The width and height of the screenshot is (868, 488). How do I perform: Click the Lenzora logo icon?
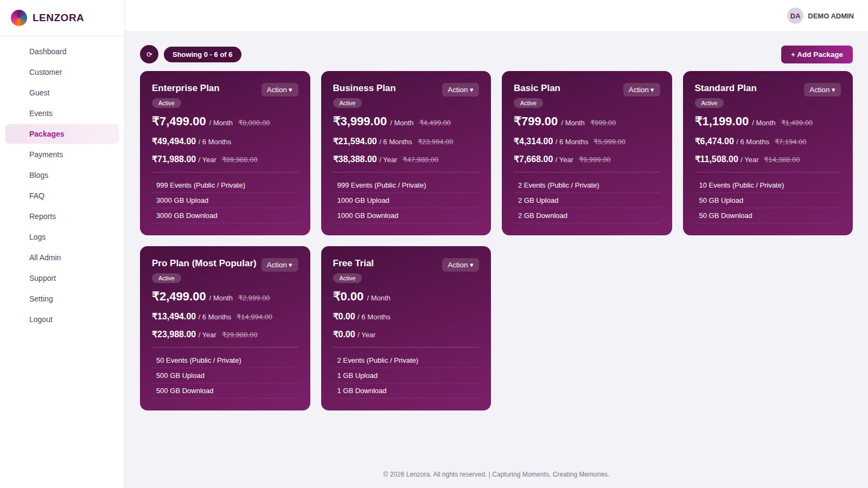click(x=19, y=18)
